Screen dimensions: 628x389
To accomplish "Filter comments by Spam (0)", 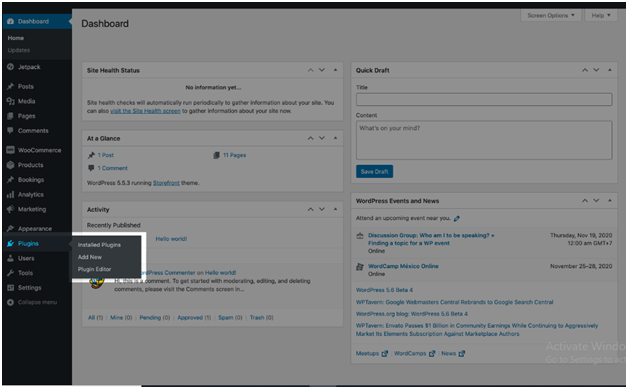I will (x=230, y=317).
